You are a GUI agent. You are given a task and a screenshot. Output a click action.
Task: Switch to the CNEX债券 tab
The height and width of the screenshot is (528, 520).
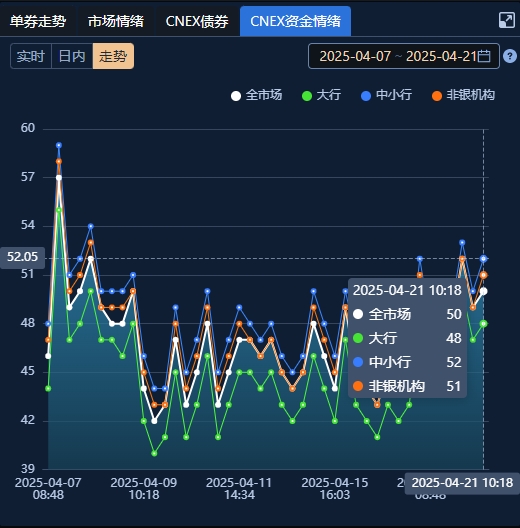coord(197,21)
